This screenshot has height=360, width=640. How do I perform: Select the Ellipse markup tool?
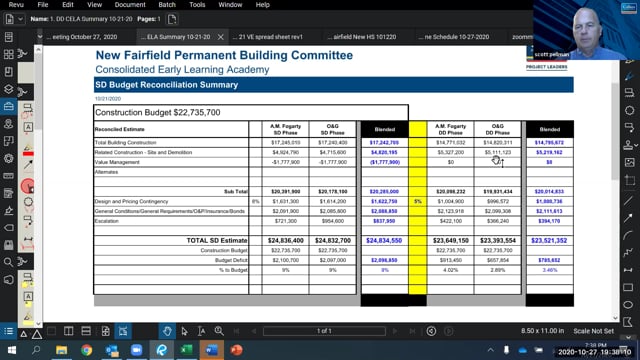click(x=629, y=304)
